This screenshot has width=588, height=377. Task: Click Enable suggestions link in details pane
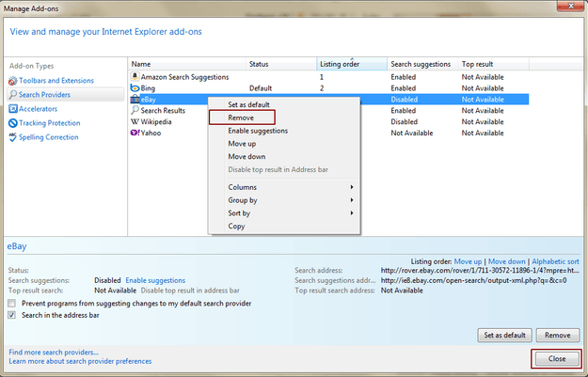[x=155, y=280]
